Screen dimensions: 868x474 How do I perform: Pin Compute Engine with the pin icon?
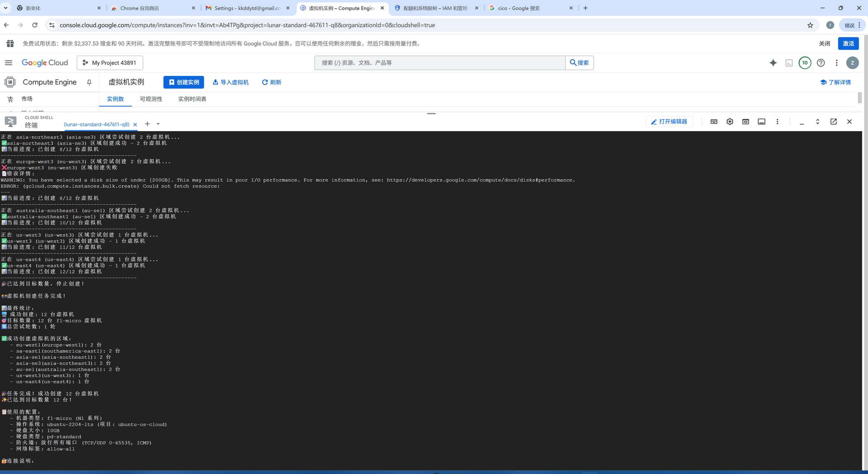(89, 82)
